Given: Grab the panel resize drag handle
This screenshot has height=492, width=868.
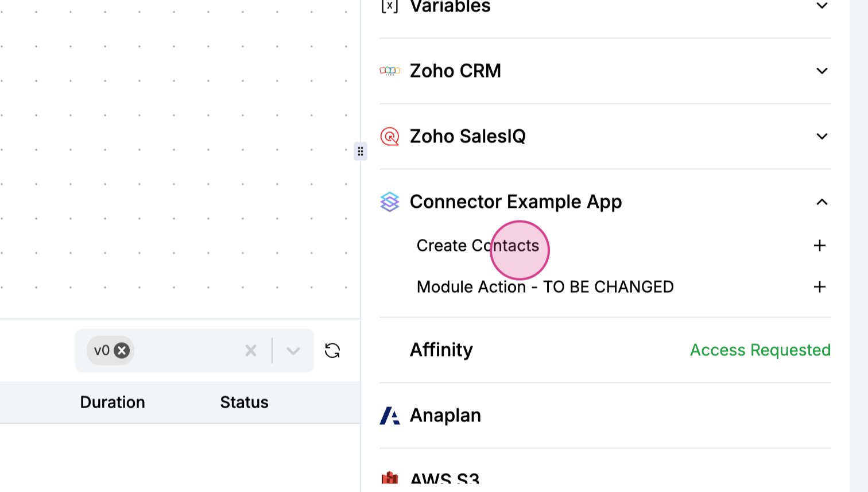Looking at the screenshot, I should click(361, 151).
